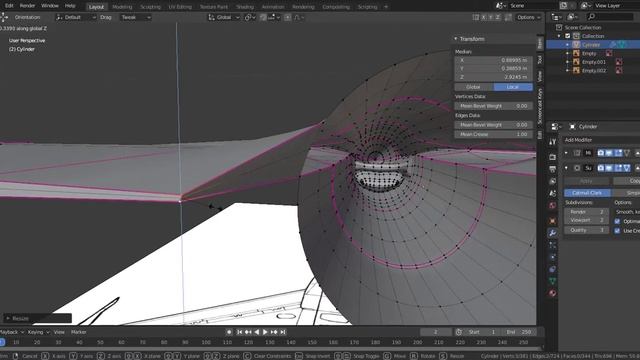This screenshot has width=640, height=360.
Task: Click the add workspace plus icon
Action: point(386,7)
